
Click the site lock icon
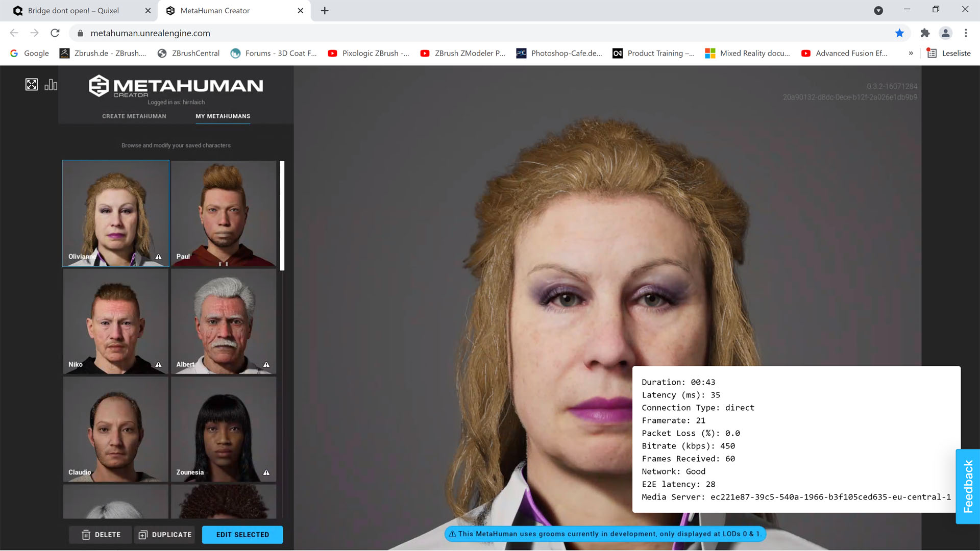[80, 33]
